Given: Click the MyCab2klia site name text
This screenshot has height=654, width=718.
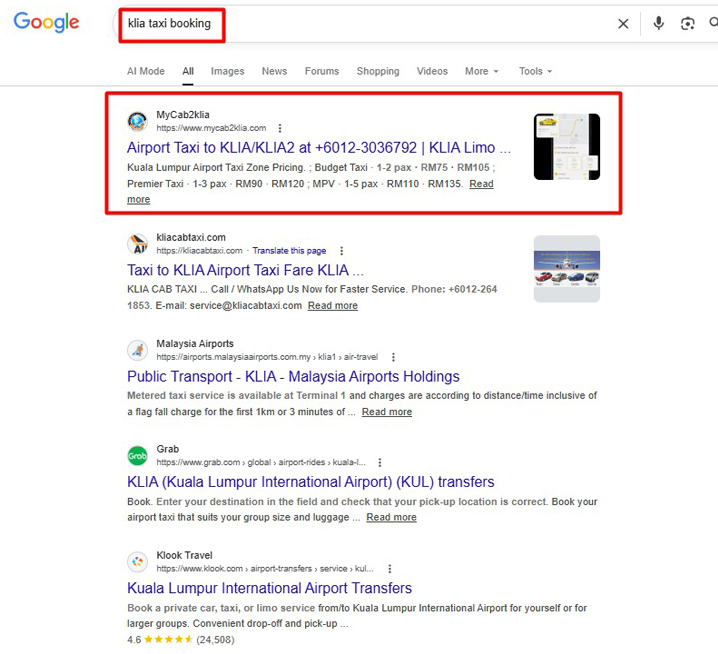Looking at the screenshot, I should coord(183,115).
